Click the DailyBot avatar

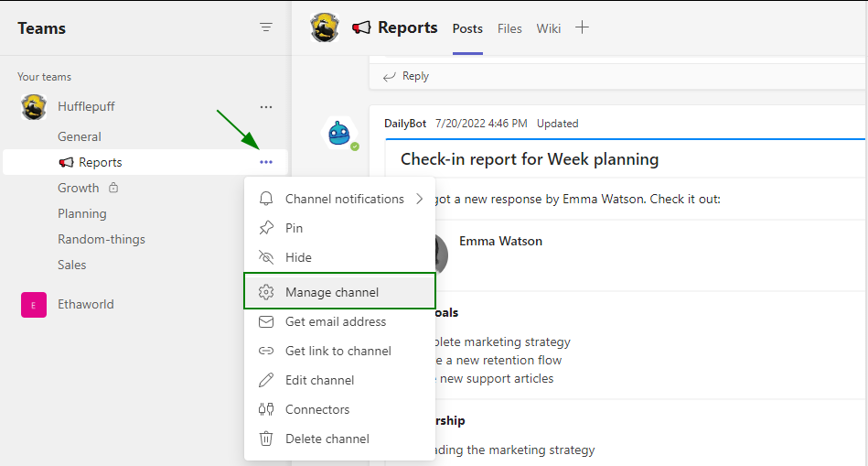click(x=339, y=134)
